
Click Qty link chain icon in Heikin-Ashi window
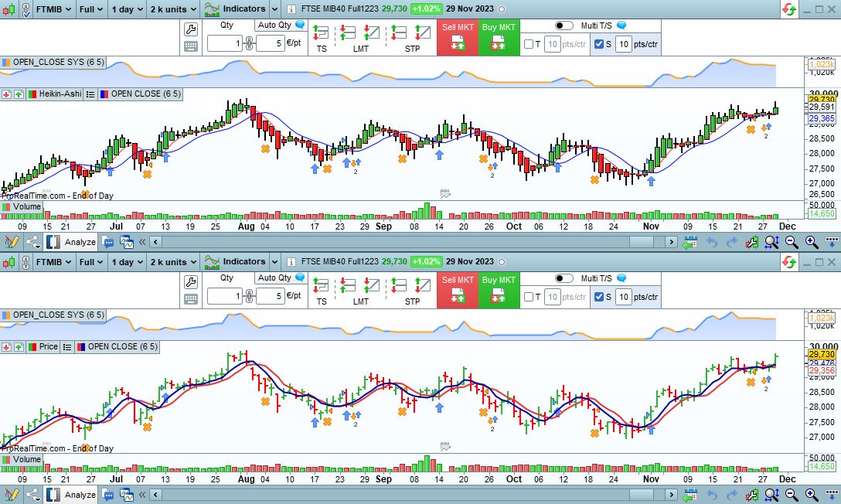coord(250,43)
